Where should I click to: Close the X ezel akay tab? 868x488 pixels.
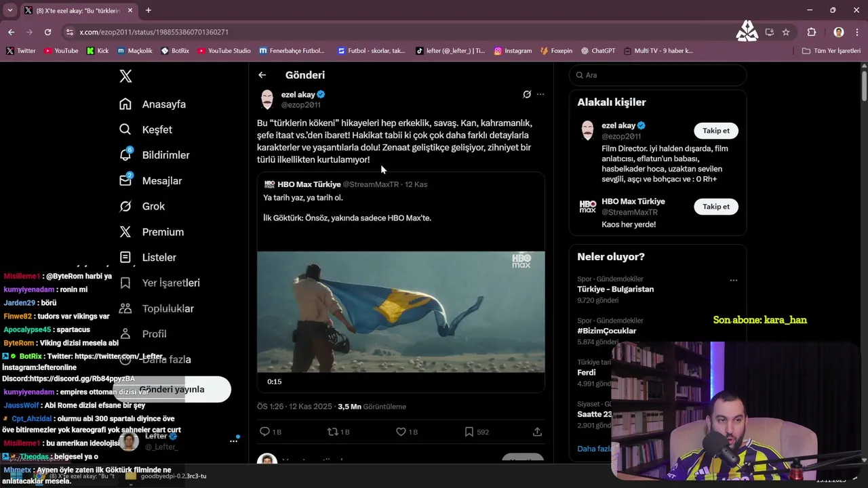pos(130,11)
